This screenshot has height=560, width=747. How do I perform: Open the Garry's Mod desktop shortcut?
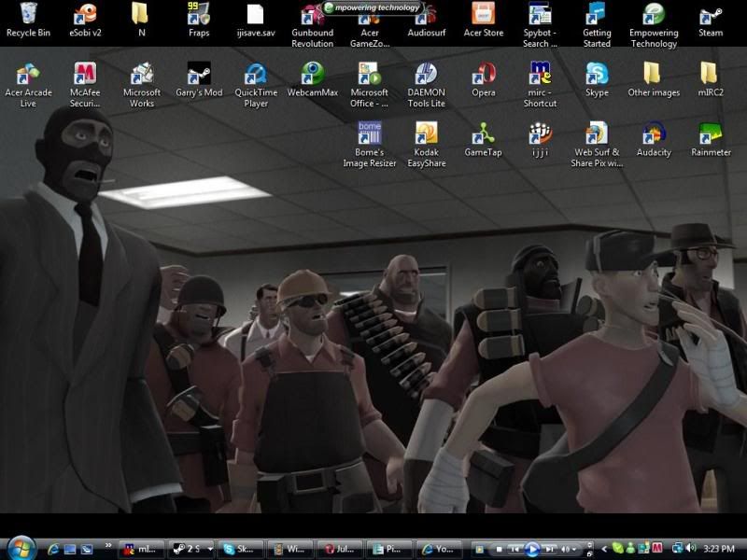[x=198, y=75]
